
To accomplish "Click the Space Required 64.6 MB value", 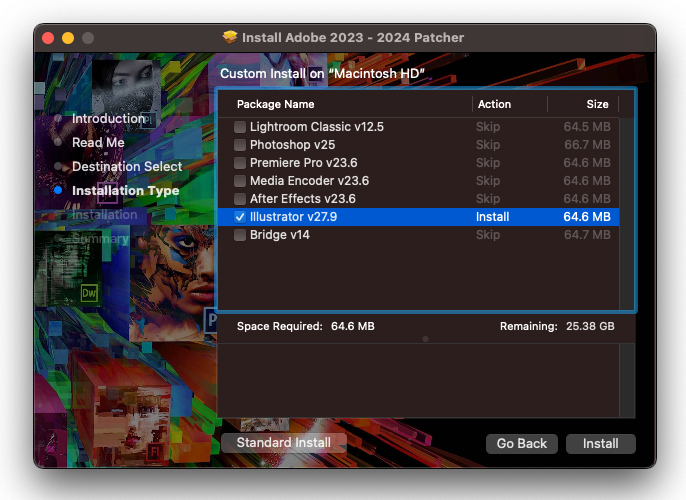I will click(353, 326).
